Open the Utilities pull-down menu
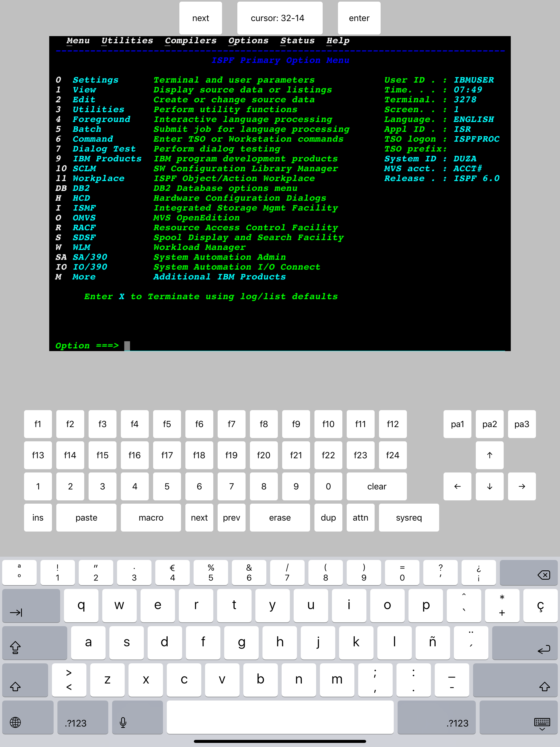 127,41
